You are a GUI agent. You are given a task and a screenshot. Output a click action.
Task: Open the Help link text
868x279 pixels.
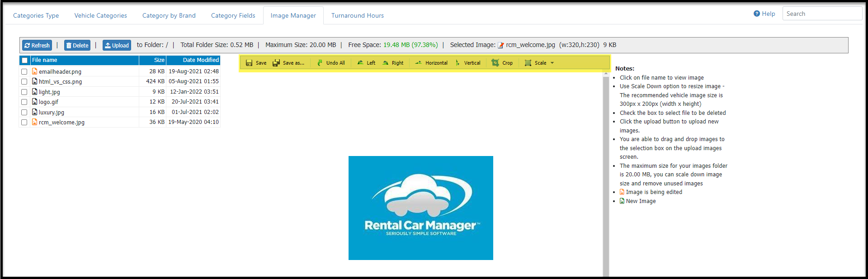(x=769, y=14)
